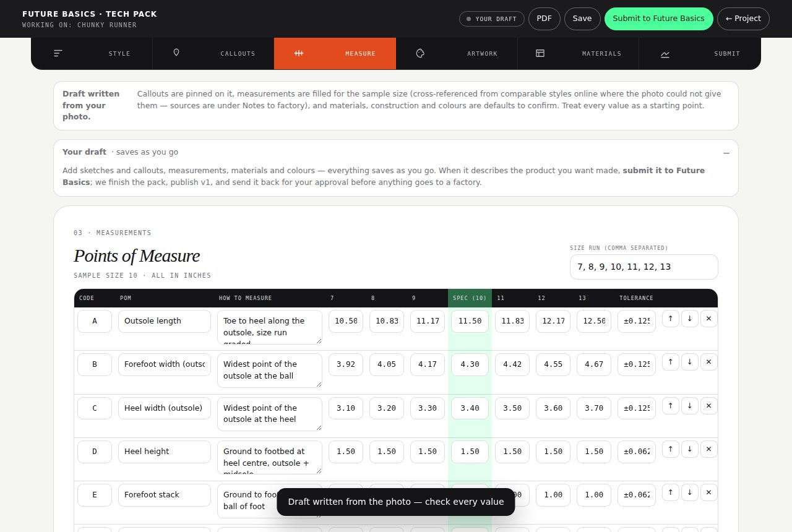Click row B code field
Viewport: 792px width, 532px height.
click(x=95, y=364)
